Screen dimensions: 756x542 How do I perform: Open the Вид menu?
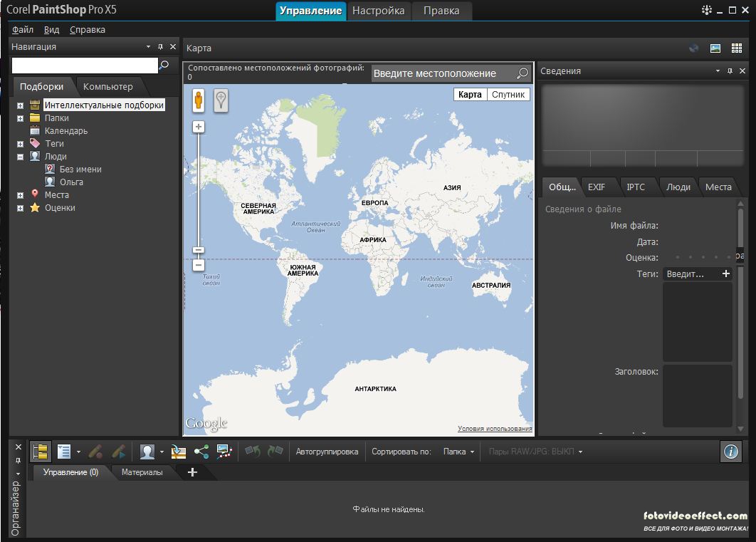(x=51, y=30)
